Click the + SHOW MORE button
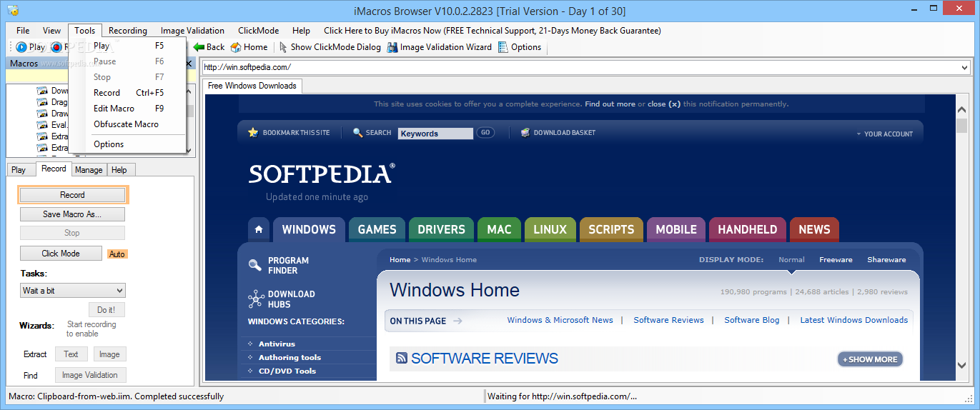 tap(870, 359)
